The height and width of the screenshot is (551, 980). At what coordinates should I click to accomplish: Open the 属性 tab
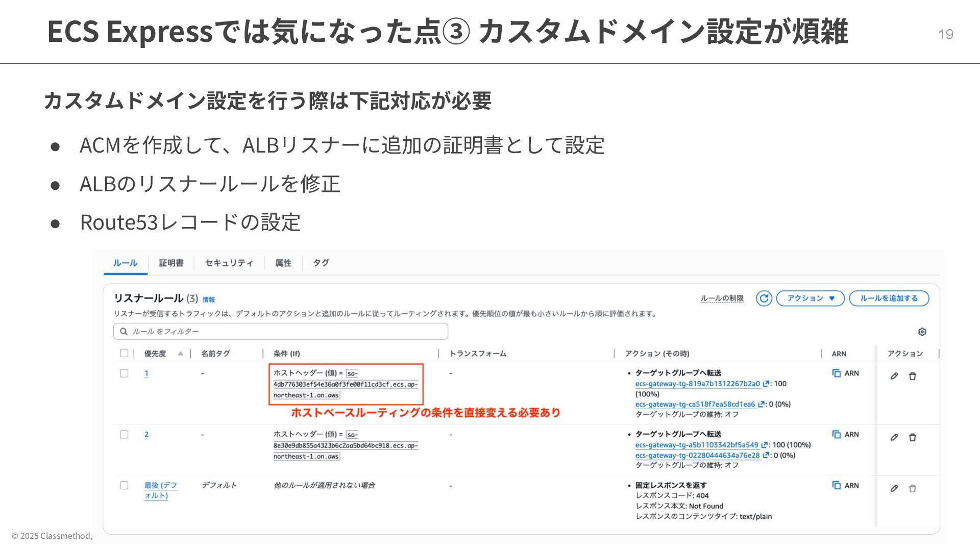(x=283, y=263)
